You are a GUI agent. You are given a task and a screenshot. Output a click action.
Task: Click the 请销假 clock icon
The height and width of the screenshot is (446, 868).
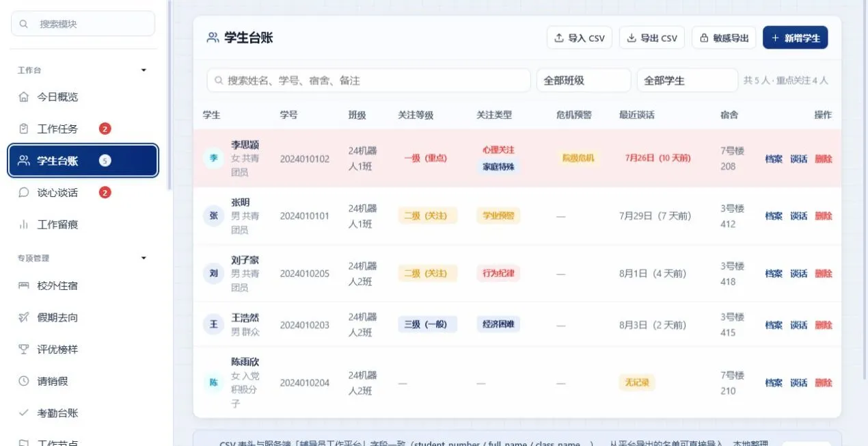tap(24, 381)
